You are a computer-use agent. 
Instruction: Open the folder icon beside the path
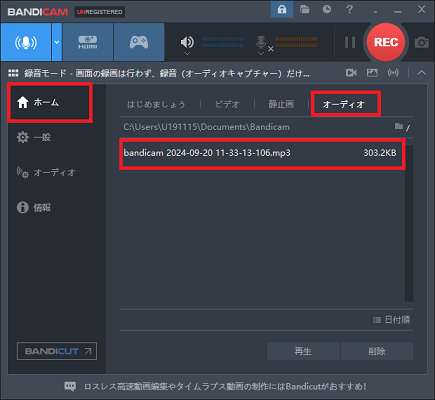399,126
